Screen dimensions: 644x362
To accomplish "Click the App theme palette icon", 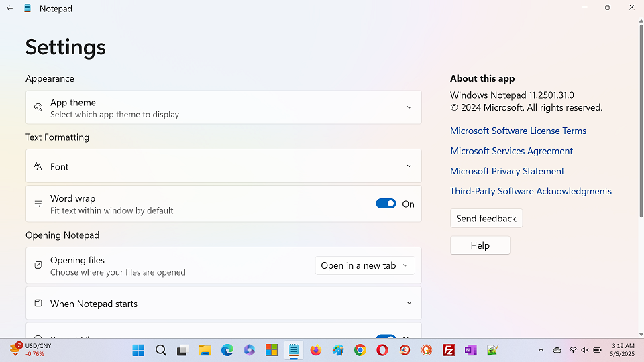I will tap(38, 107).
